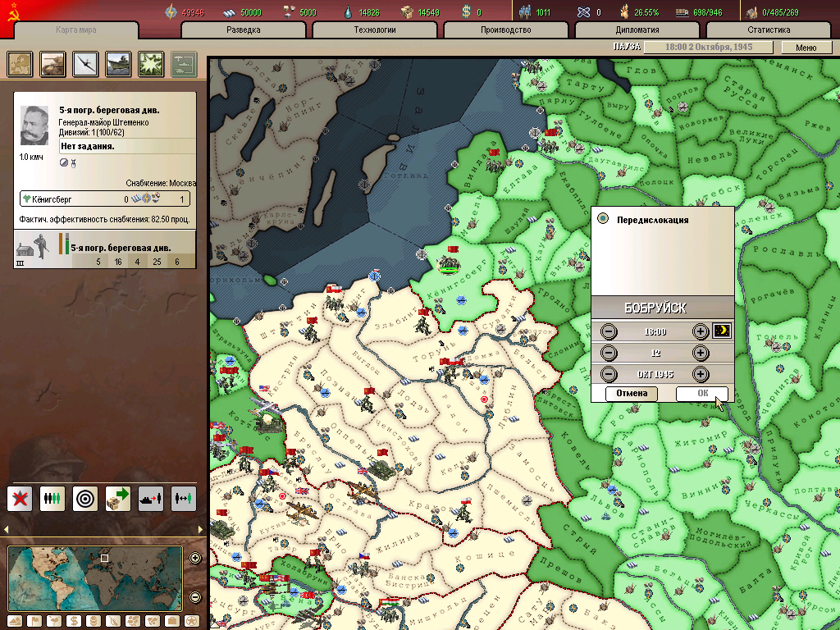Screen dimensions: 840x630
Task: Open the Меню button
Action: pos(806,48)
